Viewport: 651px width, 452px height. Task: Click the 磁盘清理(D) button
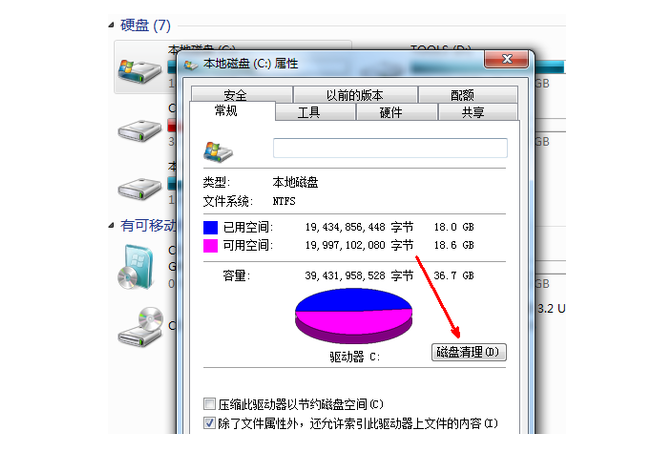pyautogui.click(x=469, y=352)
